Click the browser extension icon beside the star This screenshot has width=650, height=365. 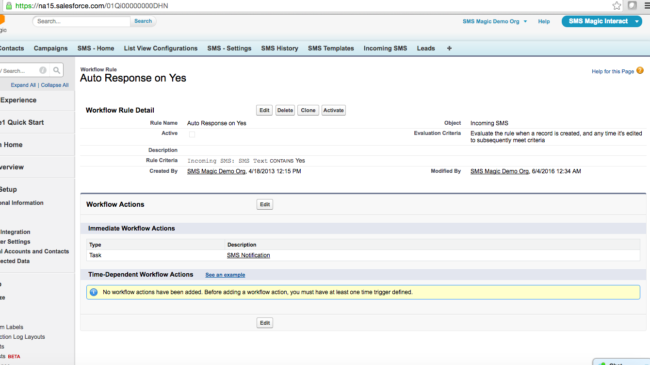pos(632,5)
